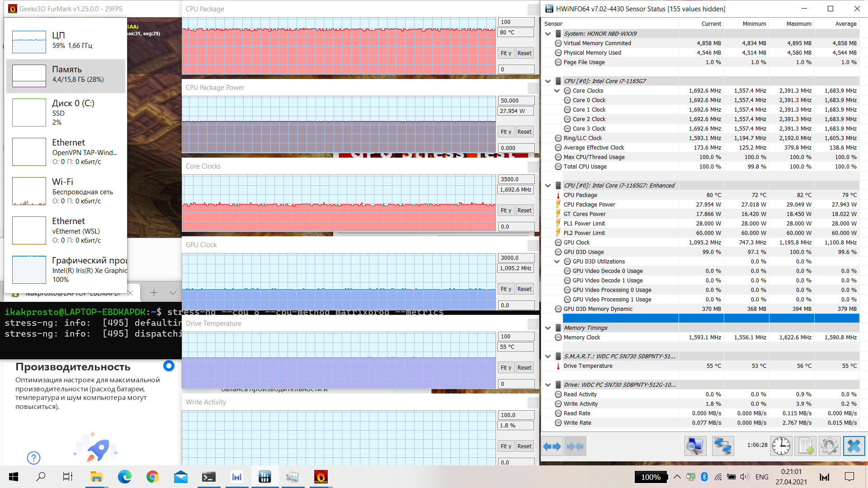Collapse the Core Clocks subtree

pos(557,91)
